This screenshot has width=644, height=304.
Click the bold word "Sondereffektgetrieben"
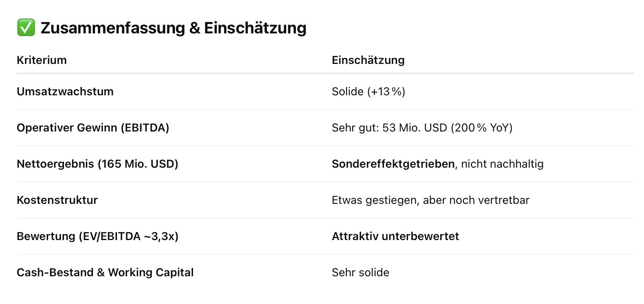point(393,164)
